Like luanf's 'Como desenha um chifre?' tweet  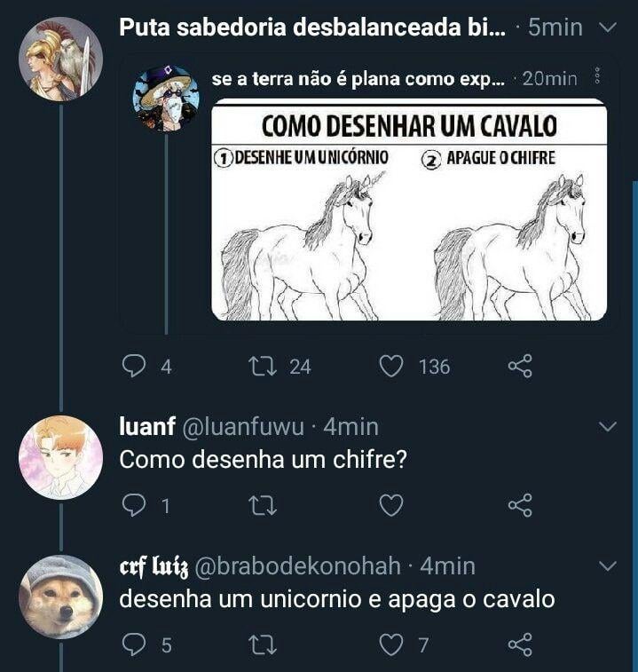(x=391, y=505)
